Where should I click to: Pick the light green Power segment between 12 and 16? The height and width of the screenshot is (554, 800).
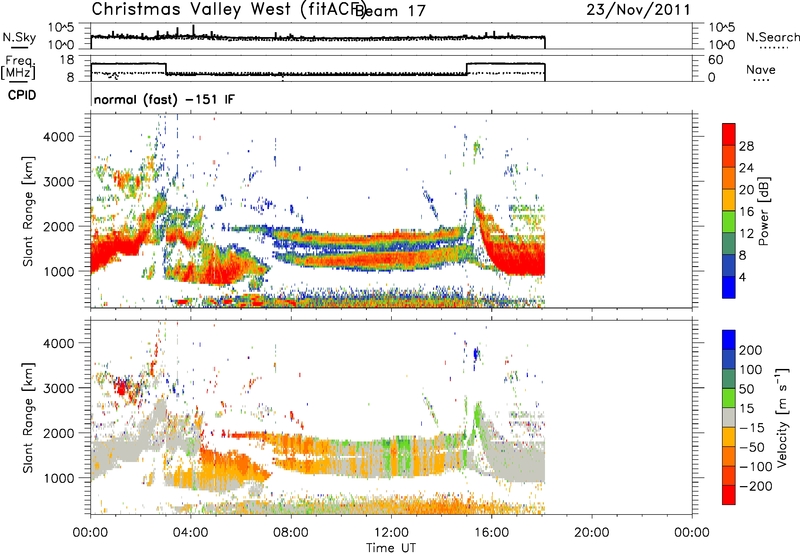(x=729, y=222)
